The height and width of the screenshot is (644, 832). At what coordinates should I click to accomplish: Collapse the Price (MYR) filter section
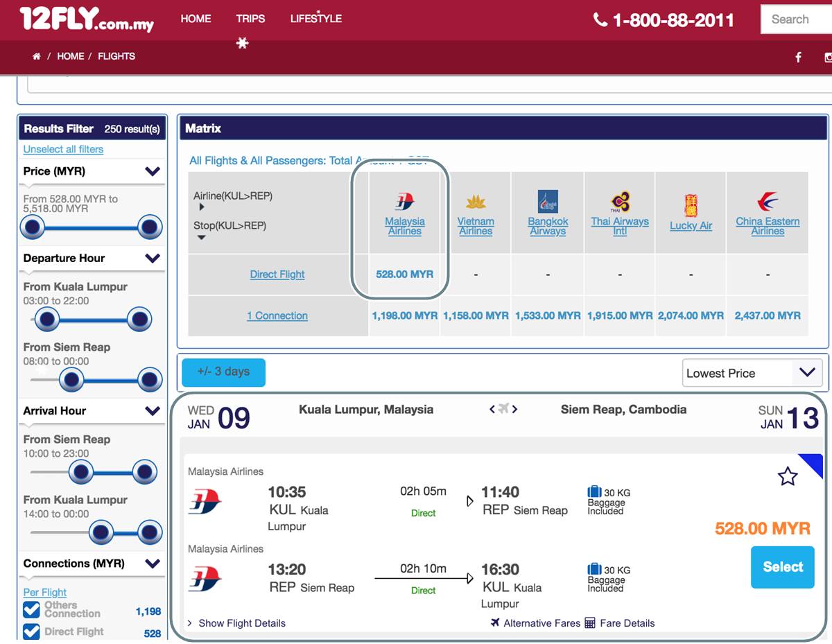click(153, 171)
